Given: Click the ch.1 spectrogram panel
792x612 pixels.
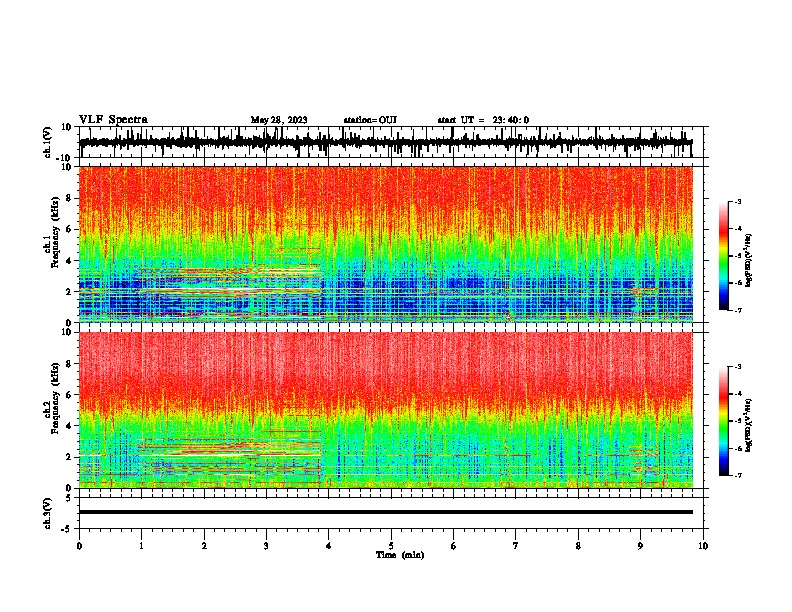Looking at the screenshot, I should [385, 244].
